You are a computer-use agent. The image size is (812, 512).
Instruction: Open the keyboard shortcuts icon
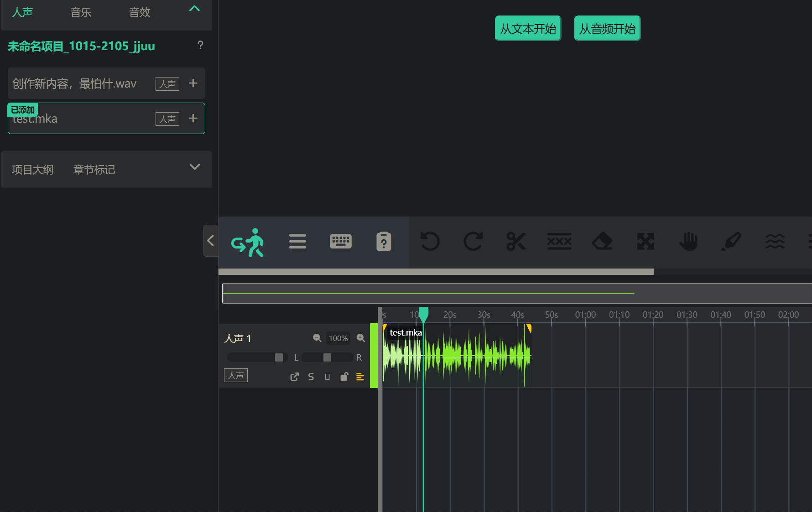point(341,241)
